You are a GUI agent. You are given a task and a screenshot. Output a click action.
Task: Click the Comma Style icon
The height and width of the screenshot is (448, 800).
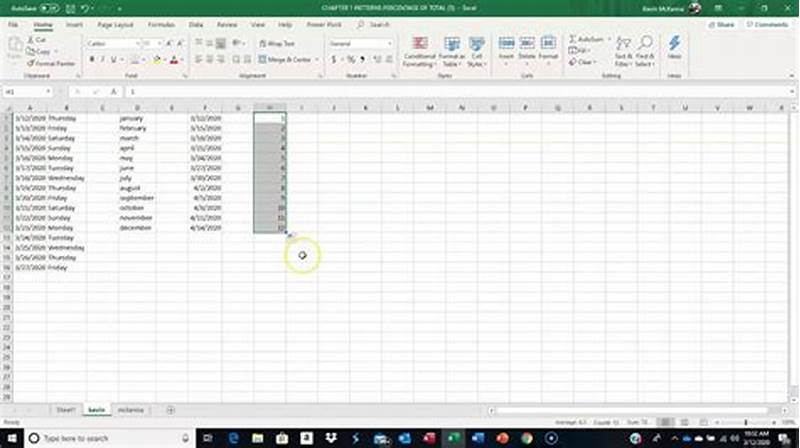(363, 60)
